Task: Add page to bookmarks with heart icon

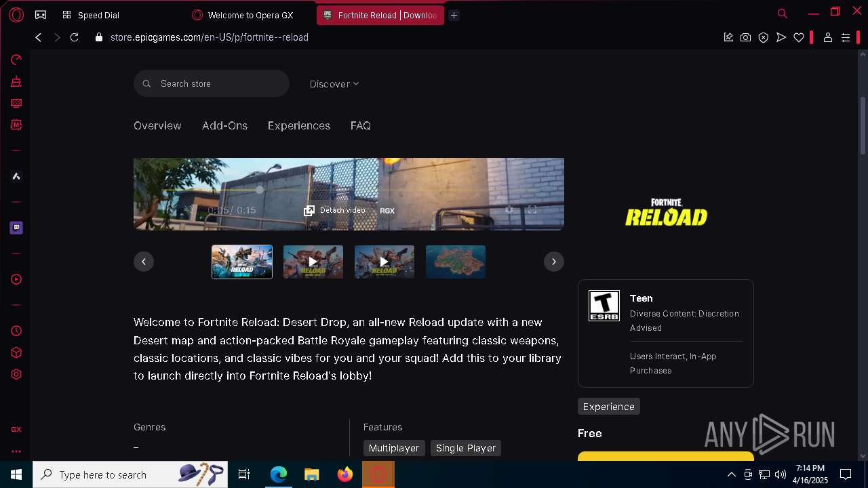Action: tap(799, 37)
